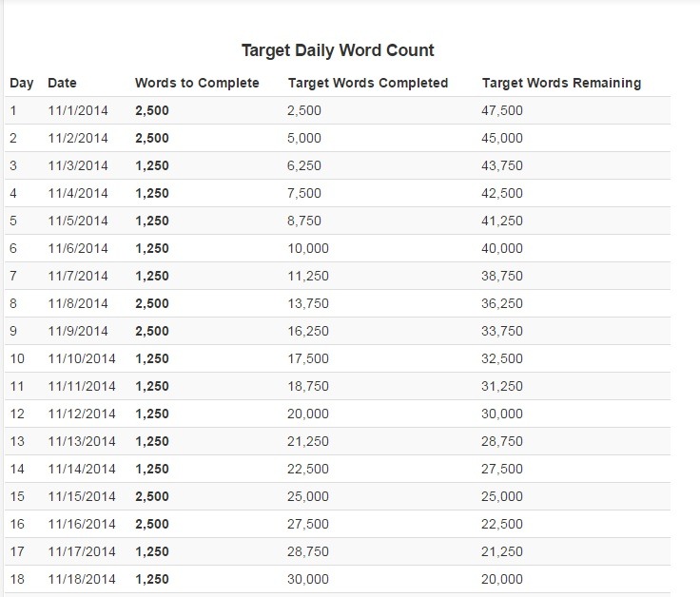
Task: Select the bold 1,250 in the 11/3/2014 row
Action: click(152, 165)
